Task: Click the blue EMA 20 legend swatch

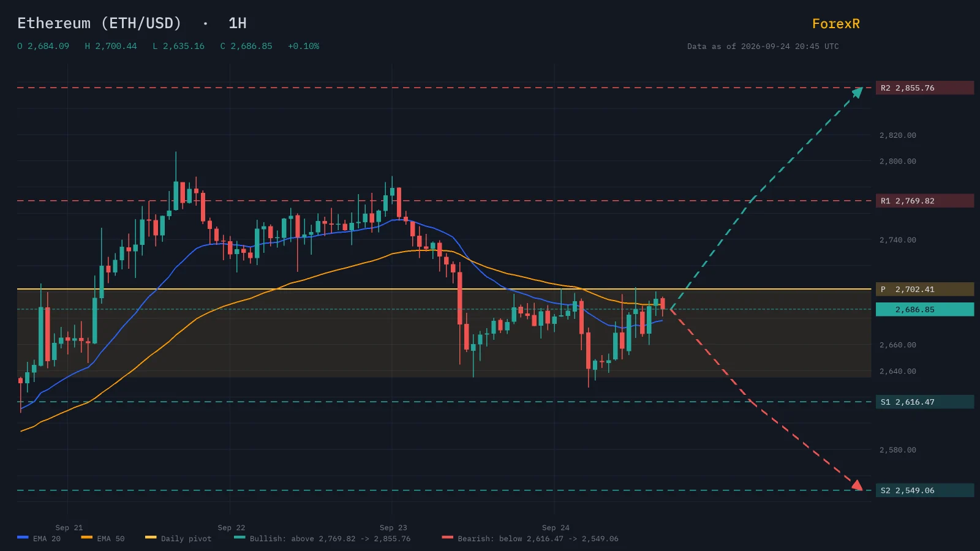Action: [23, 538]
